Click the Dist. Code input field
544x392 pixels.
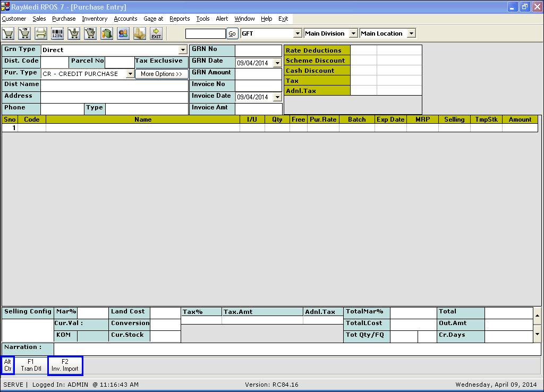[55, 62]
